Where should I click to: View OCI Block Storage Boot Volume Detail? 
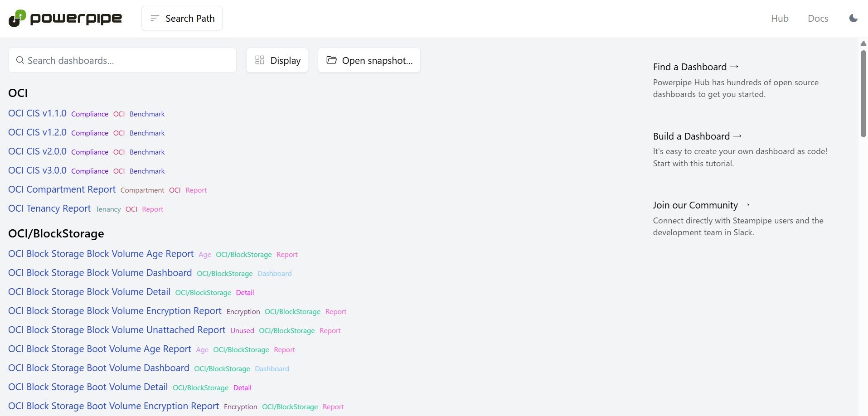pyautogui.click(x=88, y=387)
